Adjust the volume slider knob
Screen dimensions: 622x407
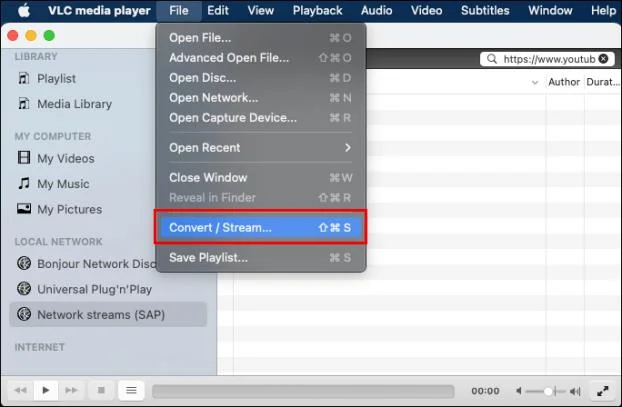point(548,392)
